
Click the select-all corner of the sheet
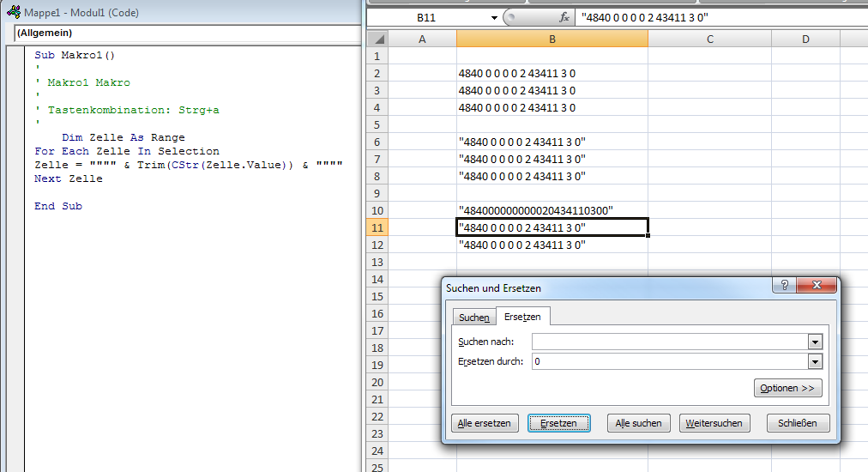pyautogui.click(x=378, y=39)
